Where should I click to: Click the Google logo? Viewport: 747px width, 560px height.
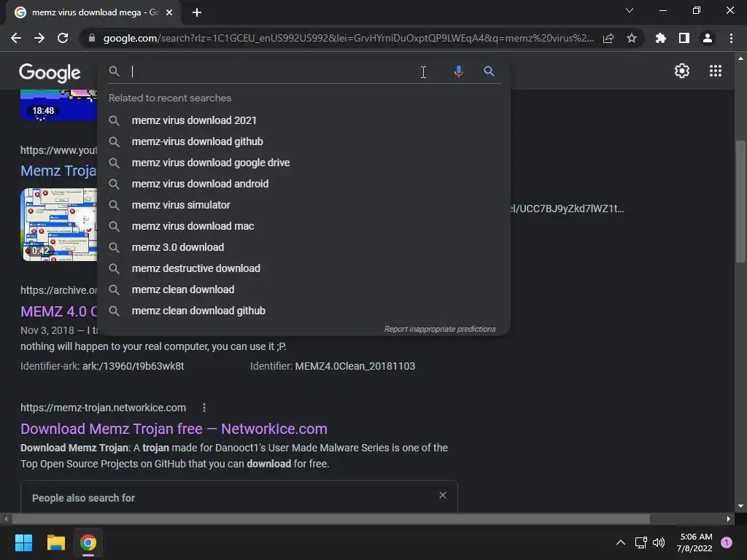(x=50, y=72)
